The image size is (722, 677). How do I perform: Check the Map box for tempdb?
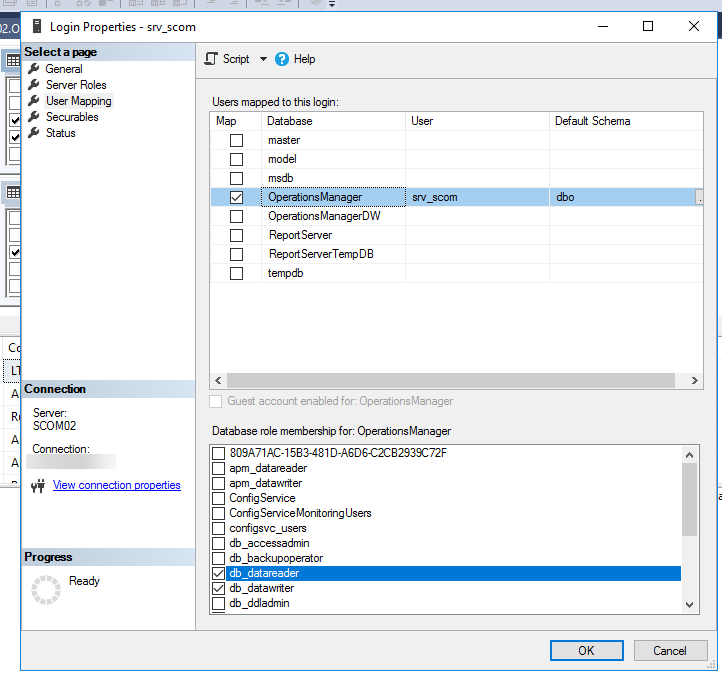click(236, 273)
